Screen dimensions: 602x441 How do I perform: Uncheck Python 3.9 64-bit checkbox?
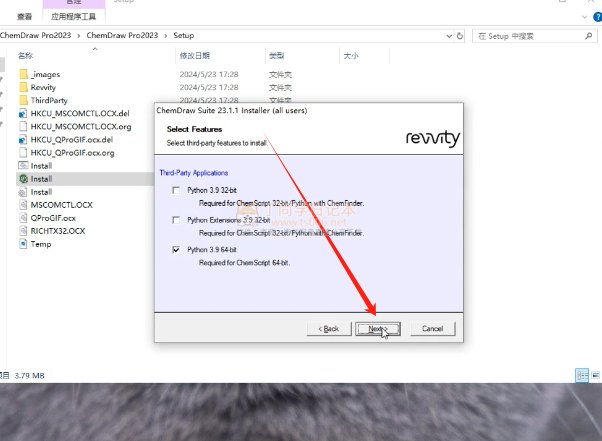pyautogui.click(x=176, y=249)
